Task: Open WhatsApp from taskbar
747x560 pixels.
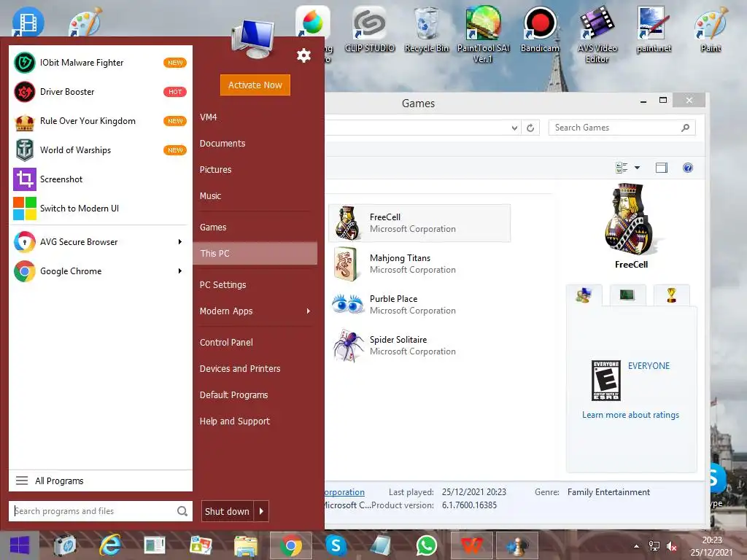Action: pyautogui.click(x=426, y=545)
